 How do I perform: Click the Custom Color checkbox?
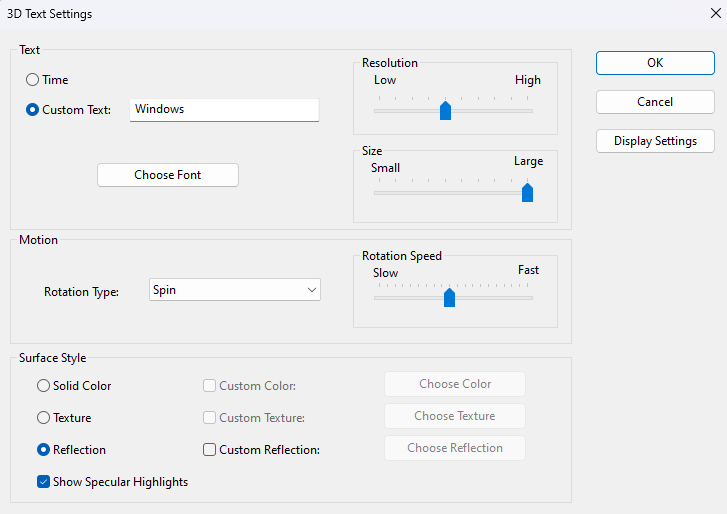210,386
